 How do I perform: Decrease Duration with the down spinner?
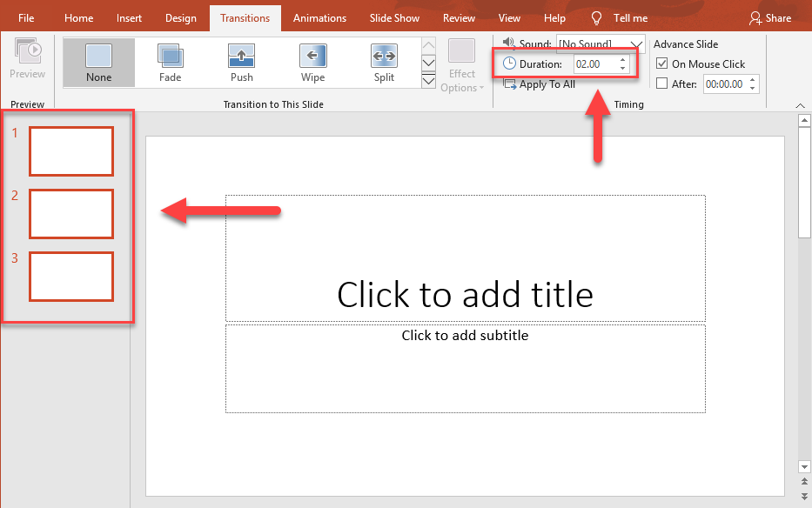[x=622, y=69]
